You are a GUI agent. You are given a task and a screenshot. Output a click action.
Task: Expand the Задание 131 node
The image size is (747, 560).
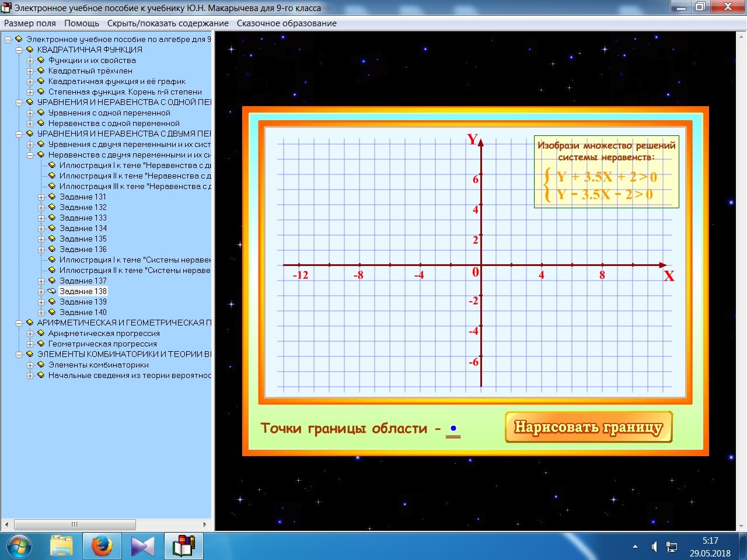click(x=41, y=197)
